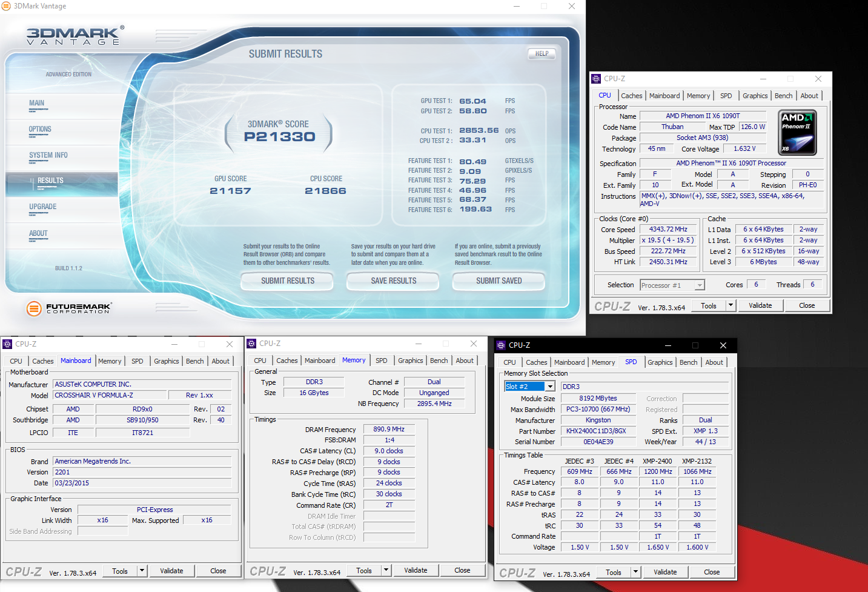The width and height of the screenshot is (868, 592).
Task: Click the SUBMIT RESULTS button
Action: tap(288, 281)
